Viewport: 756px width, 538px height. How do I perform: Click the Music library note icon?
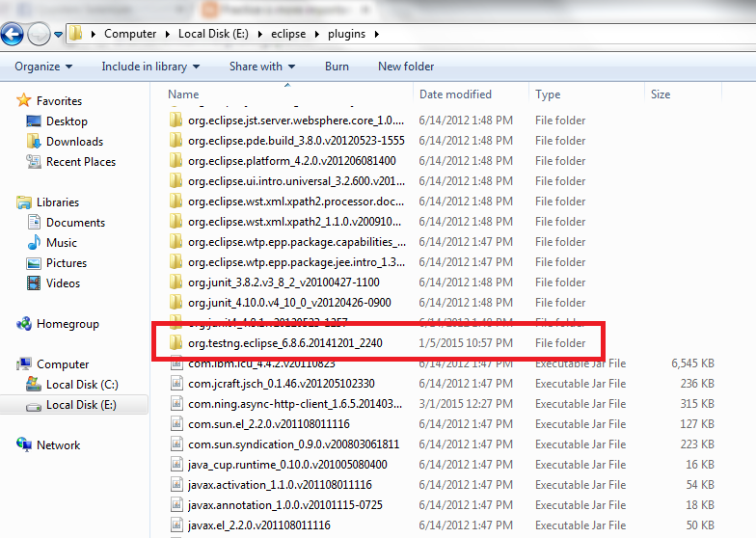(35, 243)
